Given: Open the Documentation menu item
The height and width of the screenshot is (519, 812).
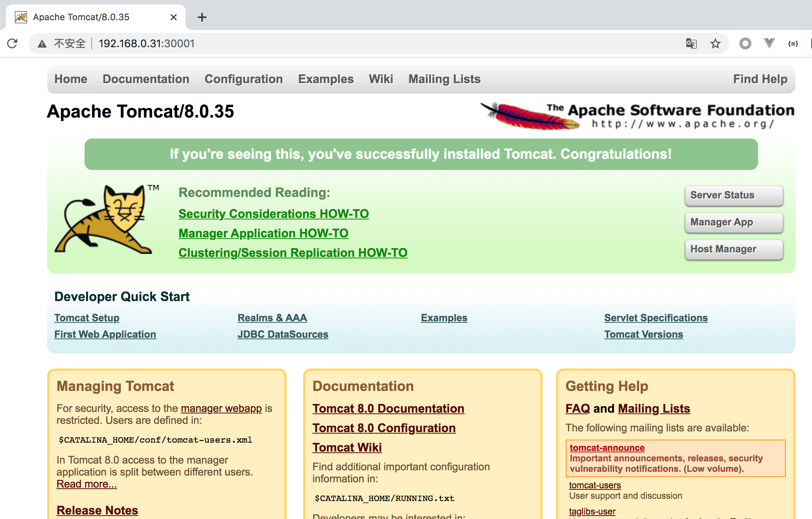Looking at the screenshot, I should (x=146, y=79).
